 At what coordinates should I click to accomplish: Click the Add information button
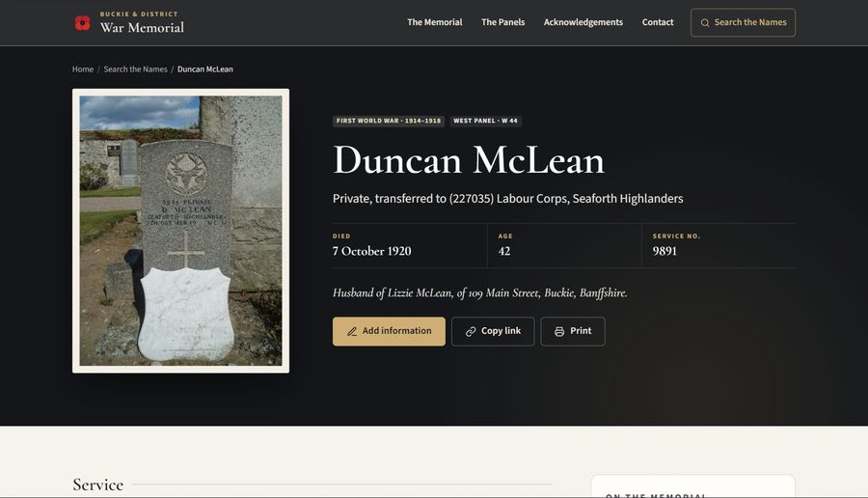[x=389, y=331]
